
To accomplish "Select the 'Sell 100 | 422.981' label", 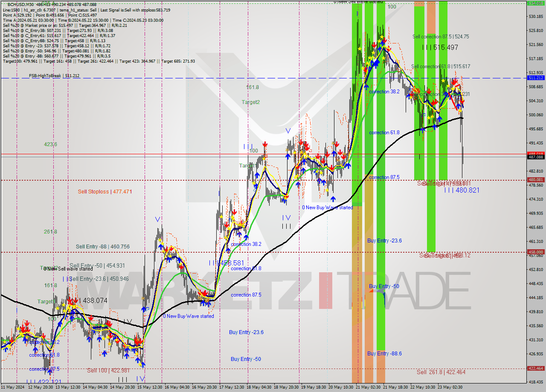I will [108, 370].
